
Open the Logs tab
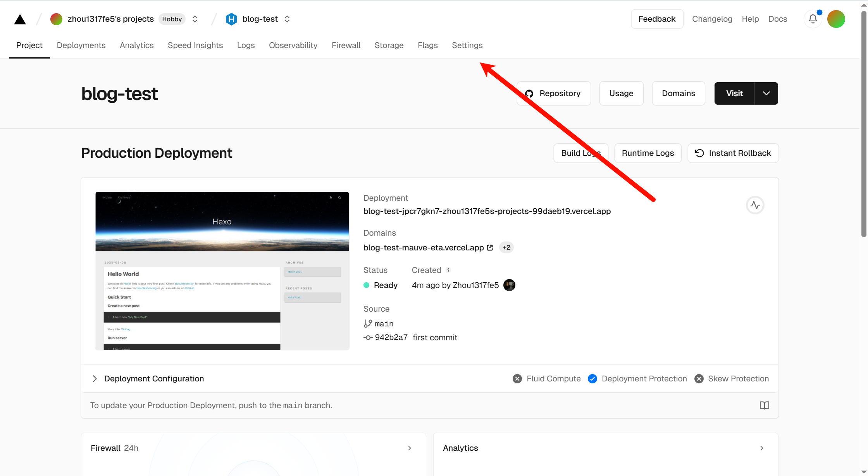[x=246, y=45]
